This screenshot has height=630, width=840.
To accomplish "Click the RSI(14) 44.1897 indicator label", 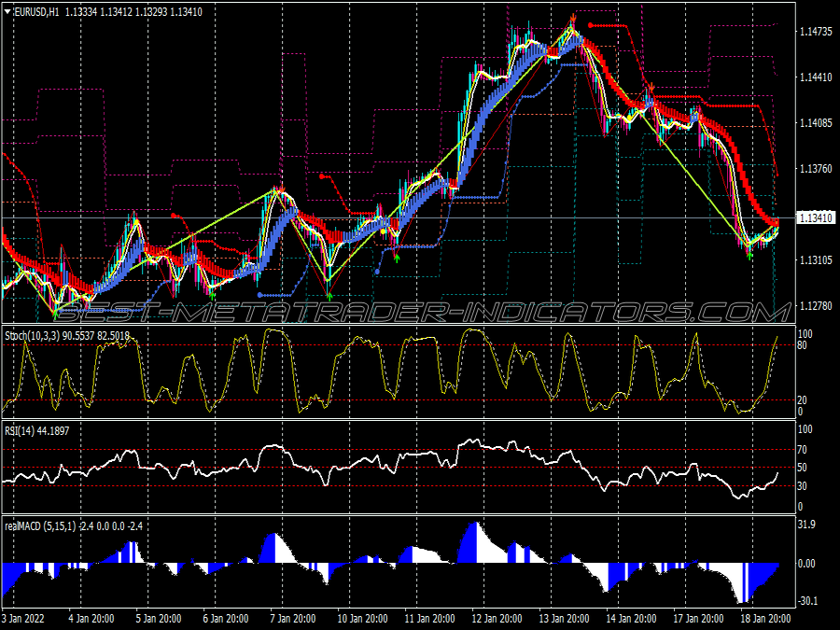I will point(37,430).
